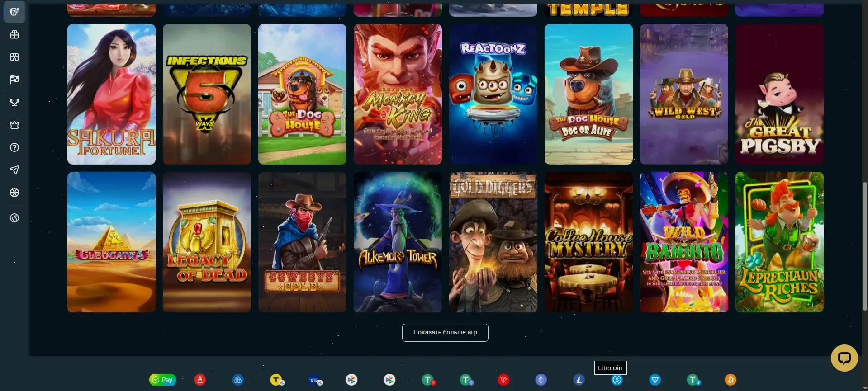This screenshot has width=868, height=391.
Task: Click the trophy icon in the sidebar
Action: pos(14,102)
